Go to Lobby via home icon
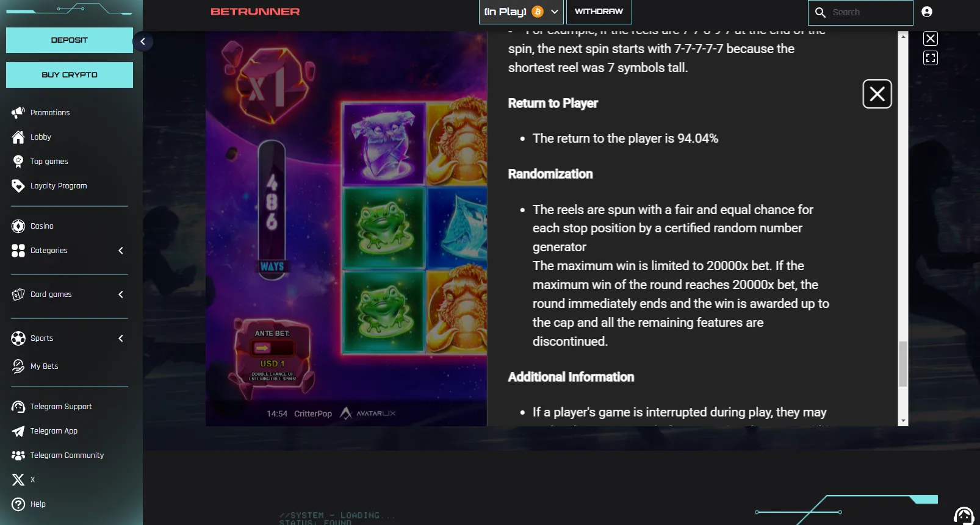This screenshot has width=980, height=525. [x=18, y=137]
